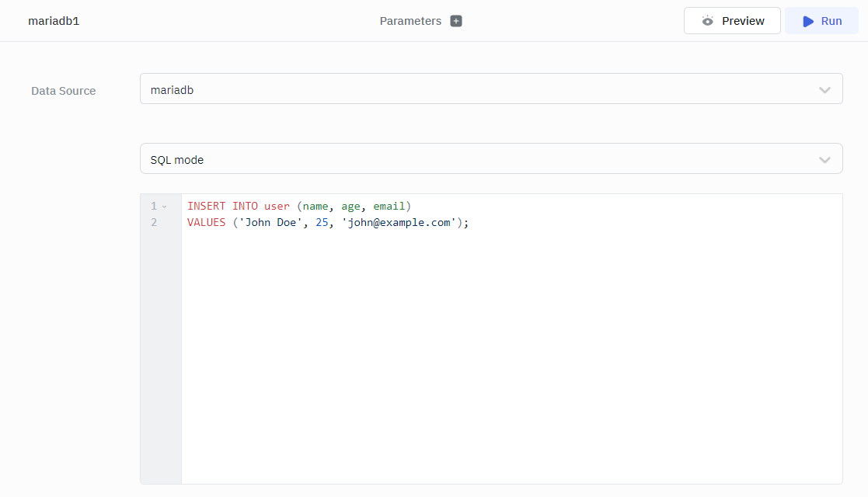Click empty area of SQL editor

[x=511, y=357]
